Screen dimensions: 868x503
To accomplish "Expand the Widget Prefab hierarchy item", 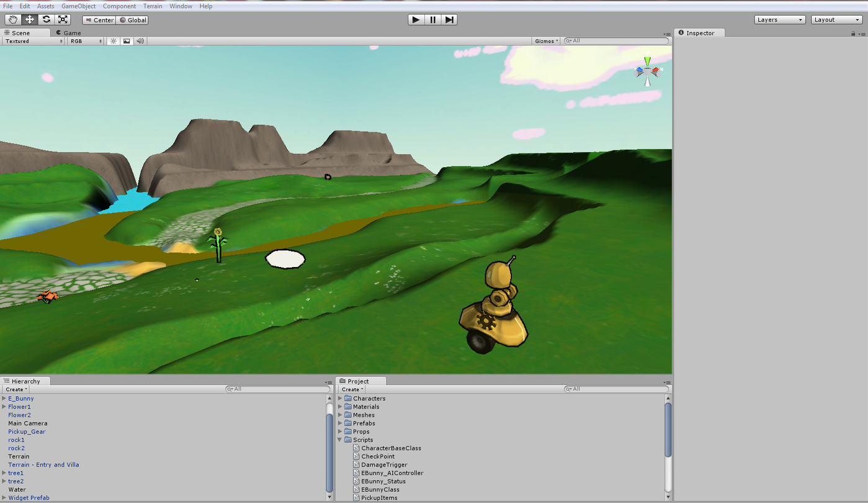I will (x=4, y=498).
